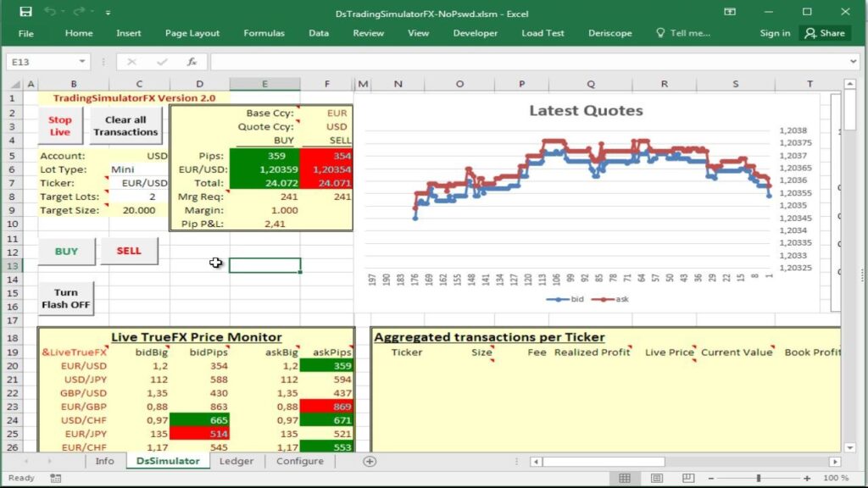Click the Insert Function fx icon
Viewport: 868px width, 488px height.
click(x=192, y=61)
